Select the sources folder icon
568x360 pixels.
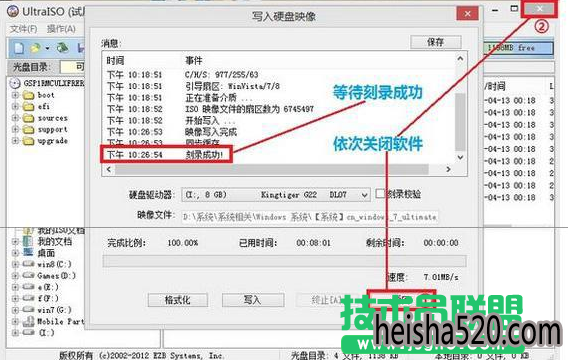coord(28,118)
